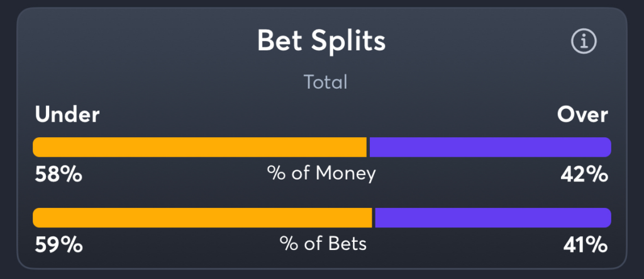This screenshot has height=279, width=644.
Task: Select the Over label
Action: coord(582,115)
